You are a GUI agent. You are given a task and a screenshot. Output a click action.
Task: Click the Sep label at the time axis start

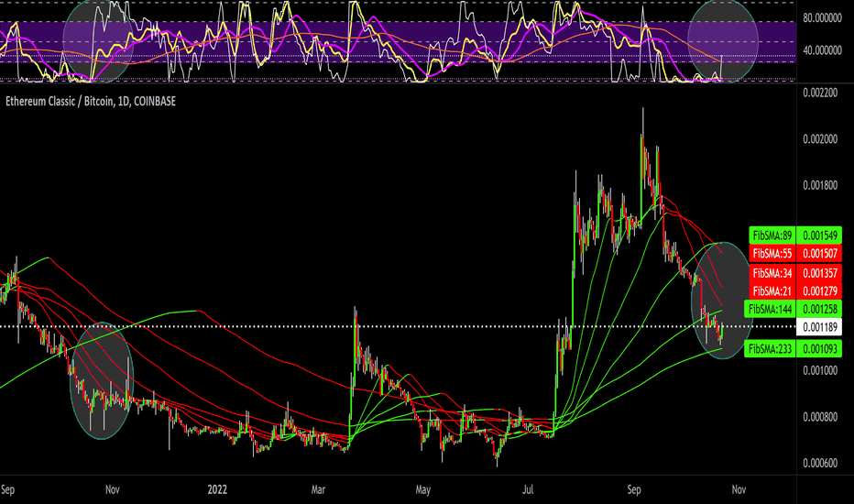pyautogui.click(x=7, y=489)
